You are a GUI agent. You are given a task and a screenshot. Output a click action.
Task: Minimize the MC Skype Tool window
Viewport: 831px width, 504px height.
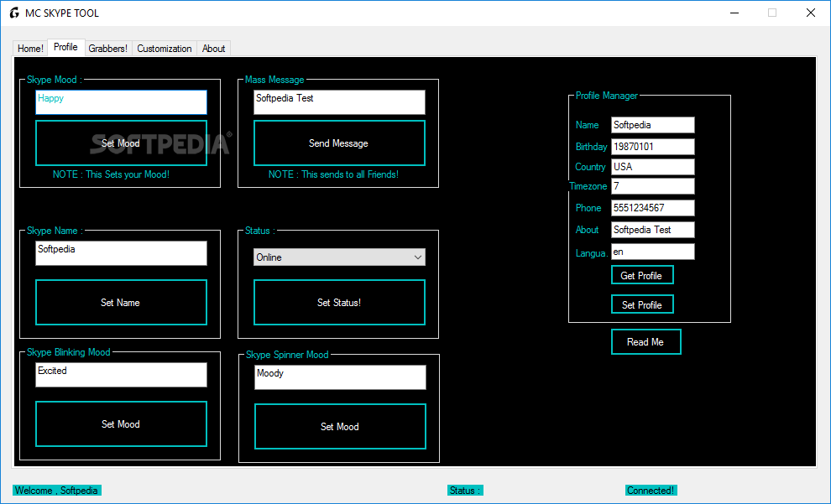coord(734,13)
